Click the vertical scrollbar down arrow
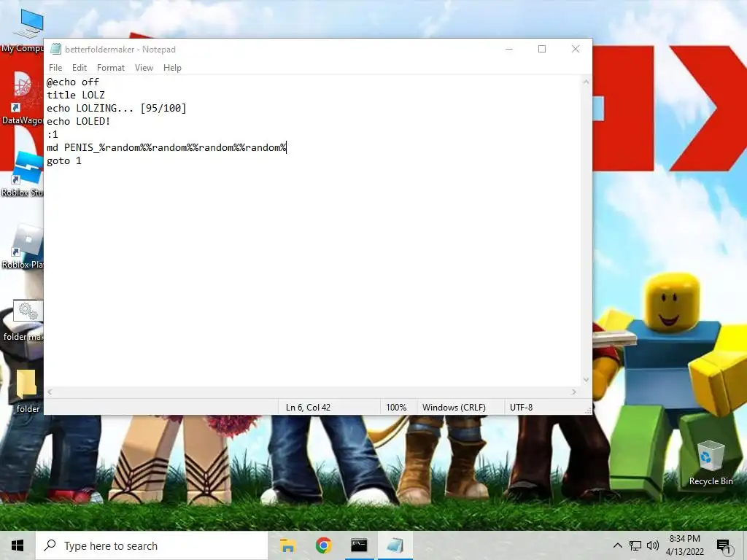This screenshot has width=747, height=560. (x=586, y=380)
